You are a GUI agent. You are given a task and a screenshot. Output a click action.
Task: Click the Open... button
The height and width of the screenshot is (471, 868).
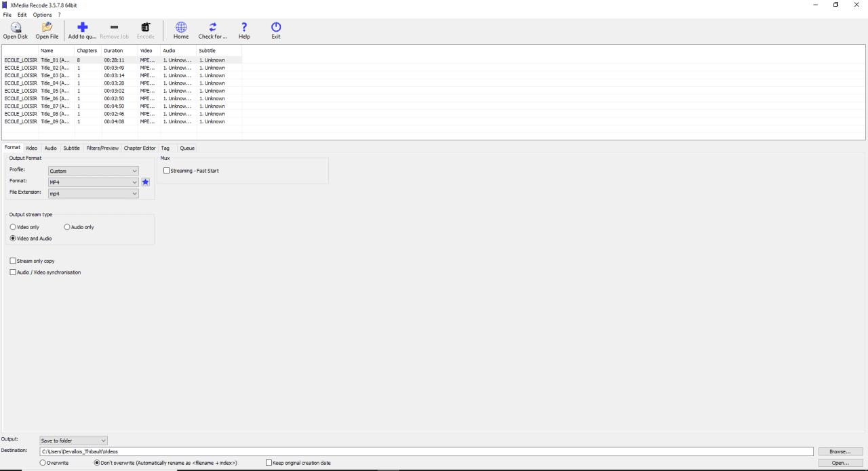point(840,463)
